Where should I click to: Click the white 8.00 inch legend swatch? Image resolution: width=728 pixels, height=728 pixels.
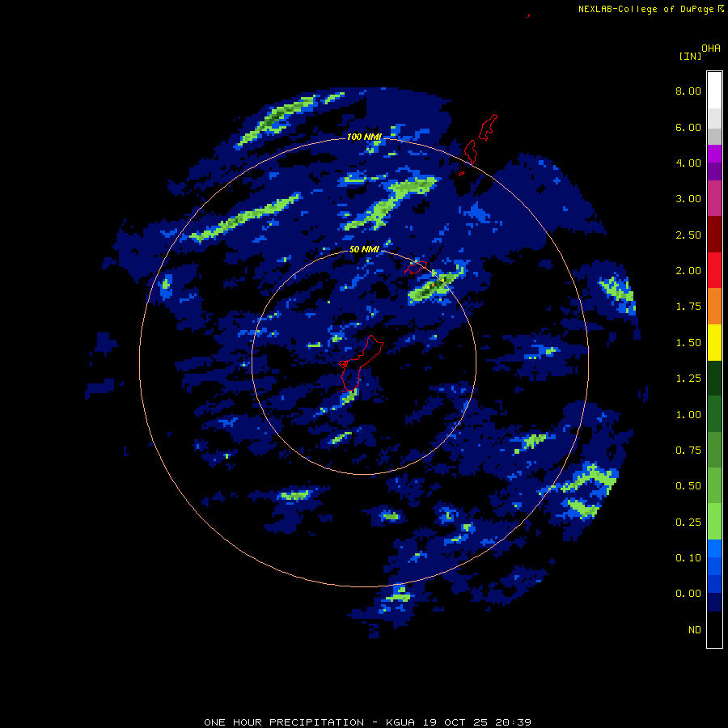(714, 91)
